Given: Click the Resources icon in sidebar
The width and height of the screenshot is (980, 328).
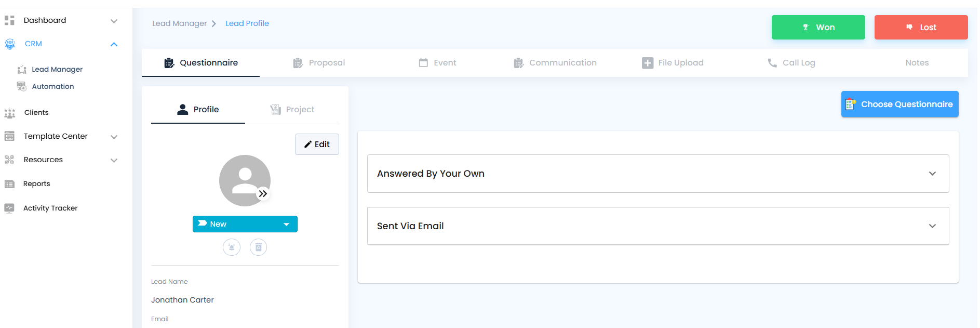Looking at the screenshot, I should 9,160.
